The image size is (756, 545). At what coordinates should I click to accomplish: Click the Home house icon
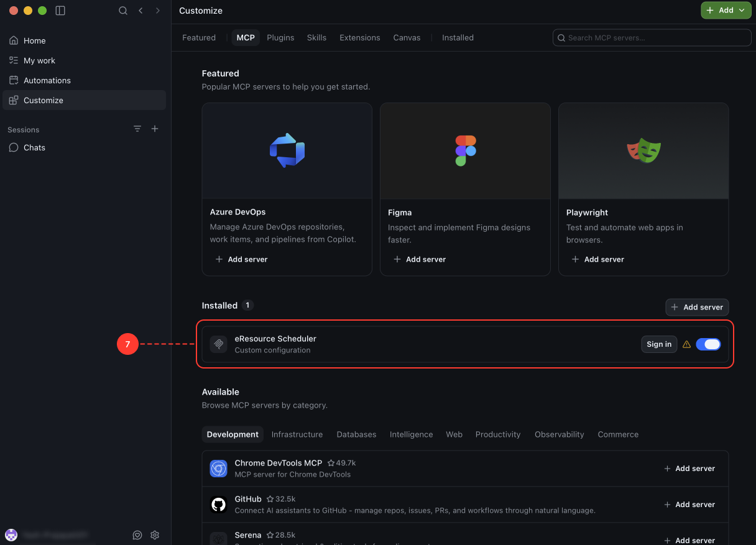[14, 40]
